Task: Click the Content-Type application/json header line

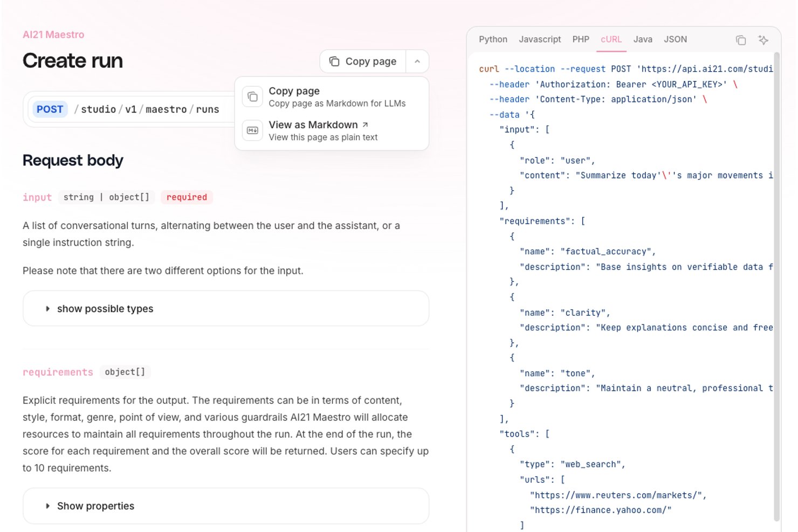Action: (x=598, y=100)
